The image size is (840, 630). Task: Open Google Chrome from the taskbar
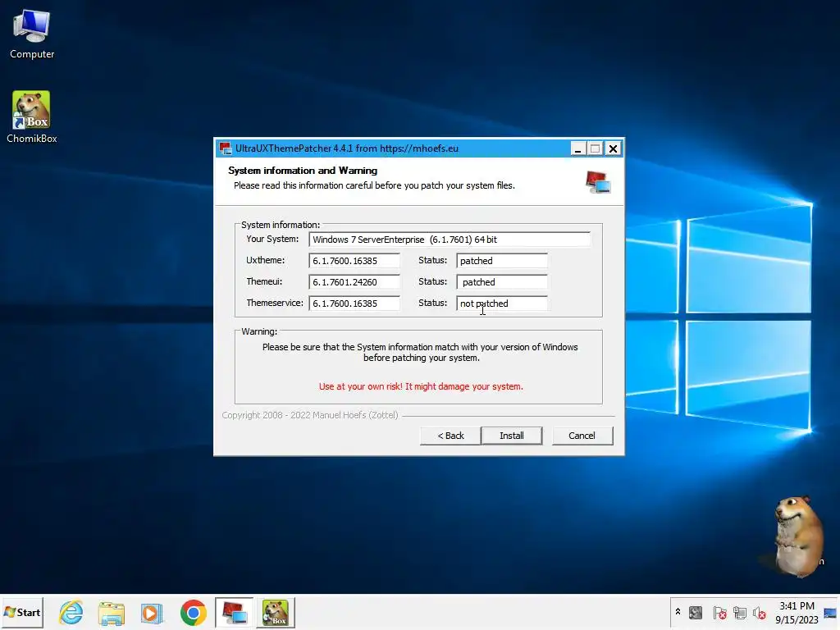tap(194, 612)
